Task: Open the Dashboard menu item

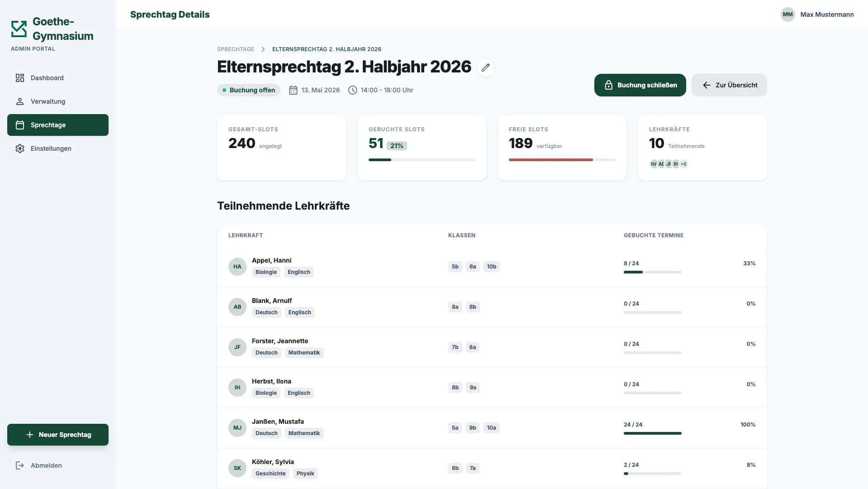Action: point(58,78)
